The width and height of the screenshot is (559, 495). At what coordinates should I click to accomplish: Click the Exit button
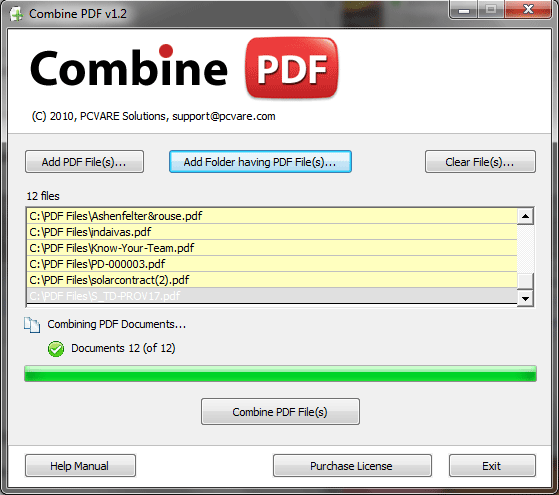pos(492,466)
